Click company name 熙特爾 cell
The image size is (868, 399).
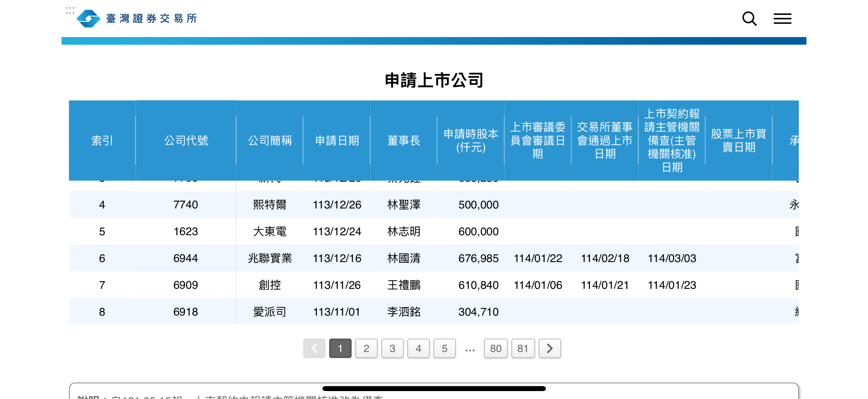pyautogui.click(x=269, y=205)
